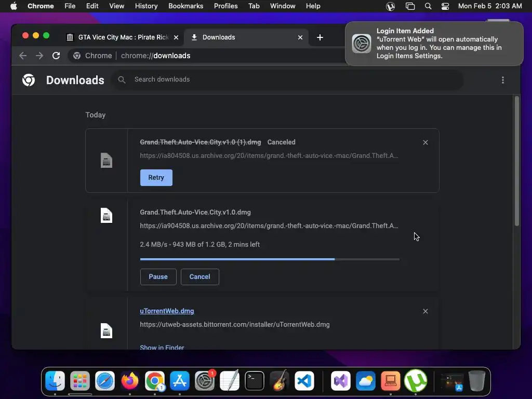Click the Chrome logo beside Downloads title

pyautogui.click(x=29, y=80)
